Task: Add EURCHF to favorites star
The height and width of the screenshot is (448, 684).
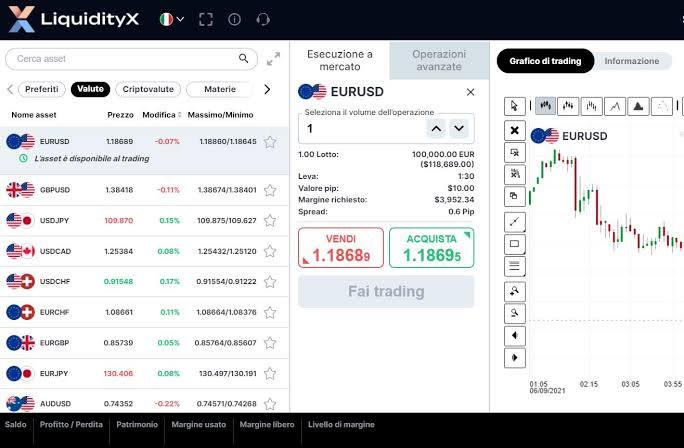Action: (270, 312)
